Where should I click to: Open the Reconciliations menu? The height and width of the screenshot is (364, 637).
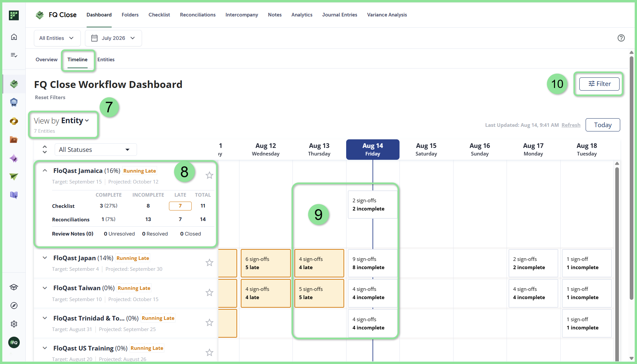[198, 15]
